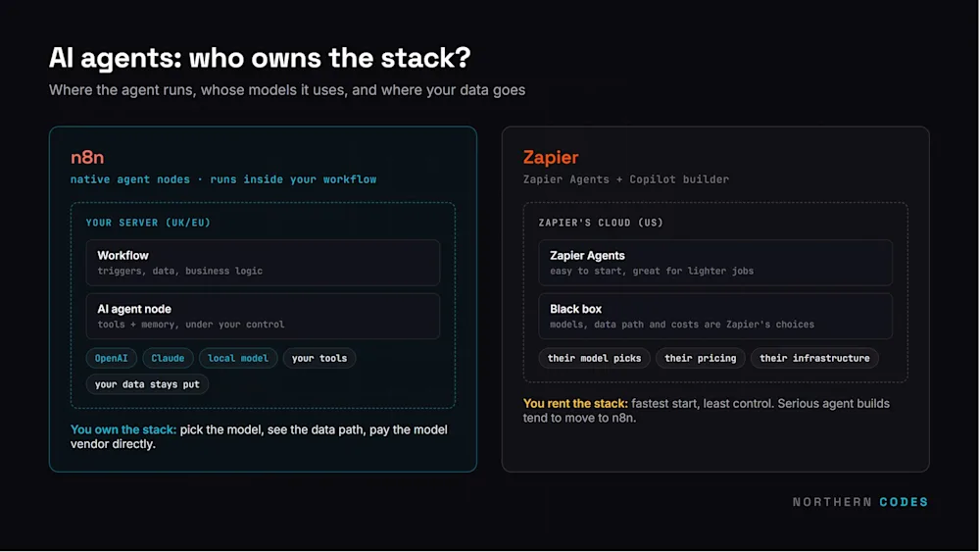Click the 'their model picks' tag
The image size is (980, 552).
pos(595,358)
